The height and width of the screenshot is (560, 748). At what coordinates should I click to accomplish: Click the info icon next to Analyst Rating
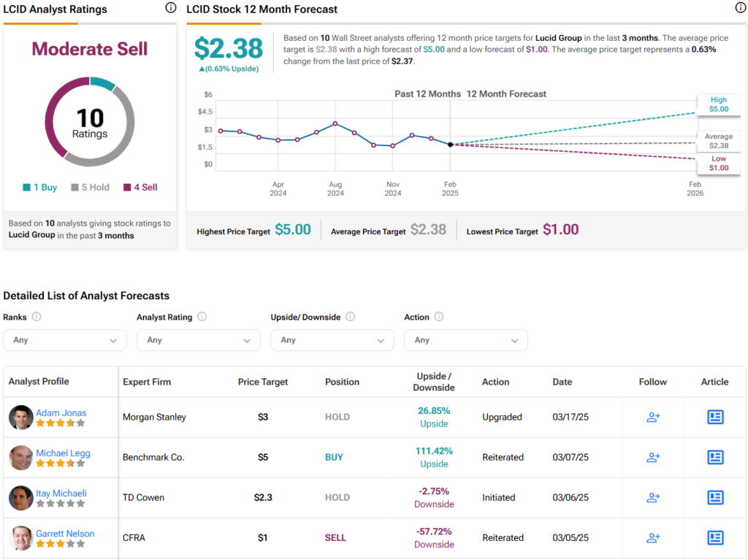(202, 317)
